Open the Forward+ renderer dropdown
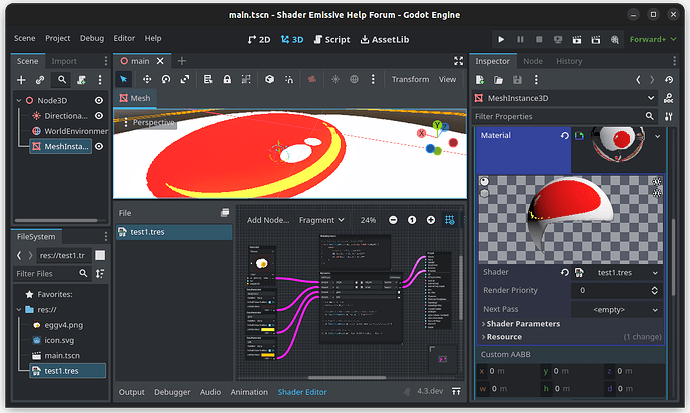The height and width of the screenshot is (413, 690). click(653, 39)
